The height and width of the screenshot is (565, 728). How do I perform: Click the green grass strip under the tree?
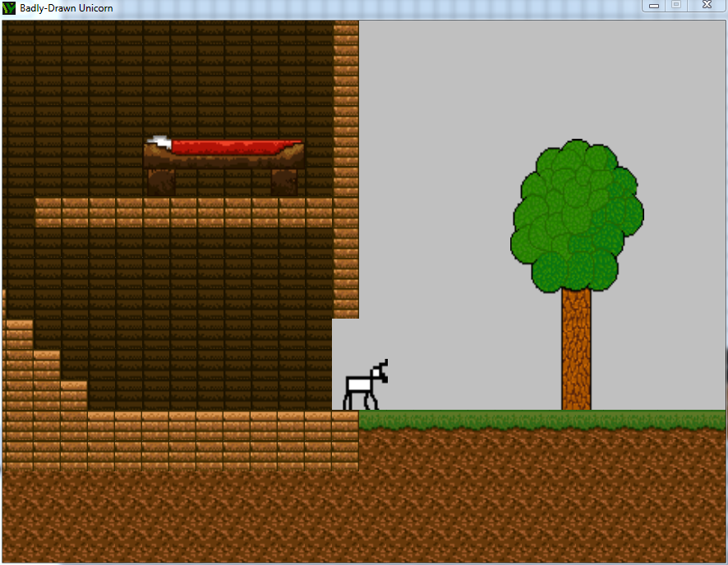pos(542,420)
